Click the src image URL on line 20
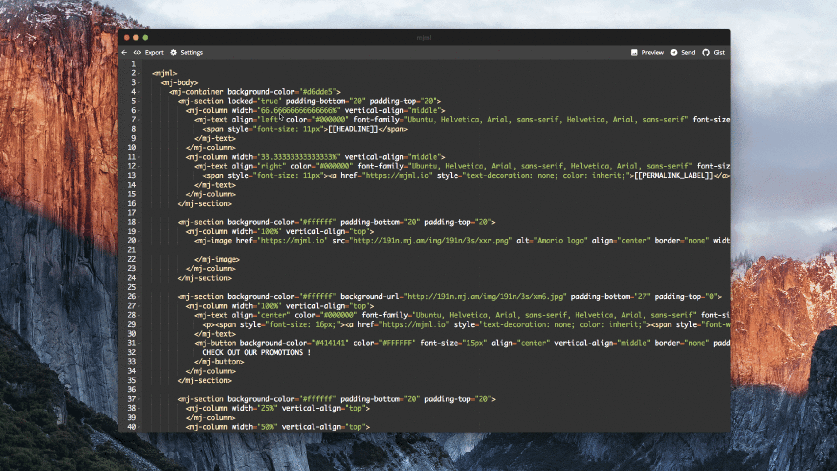 [430, 241]
